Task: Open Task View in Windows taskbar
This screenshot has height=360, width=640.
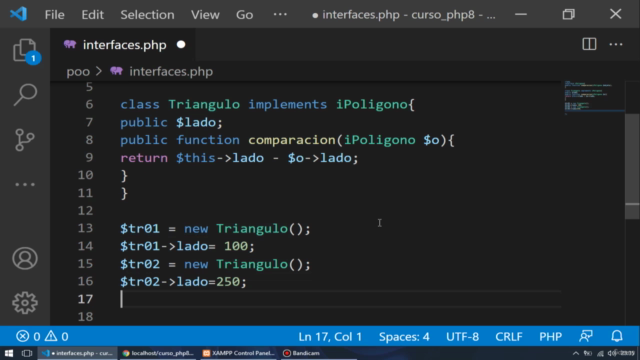Action: point(27,353)
